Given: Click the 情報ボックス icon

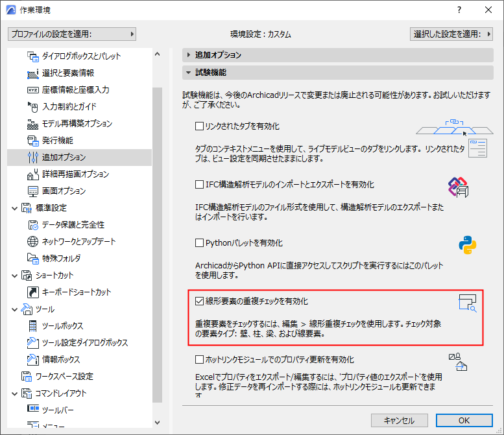Looking at the screenshot, I should click(33, 360).
